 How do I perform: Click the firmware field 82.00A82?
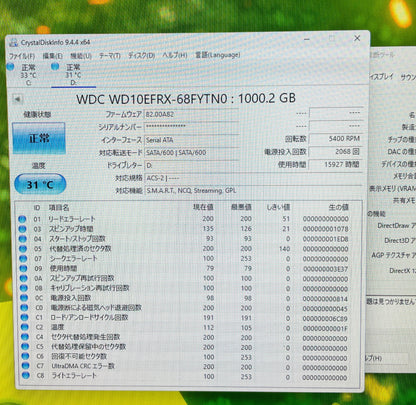191,114
